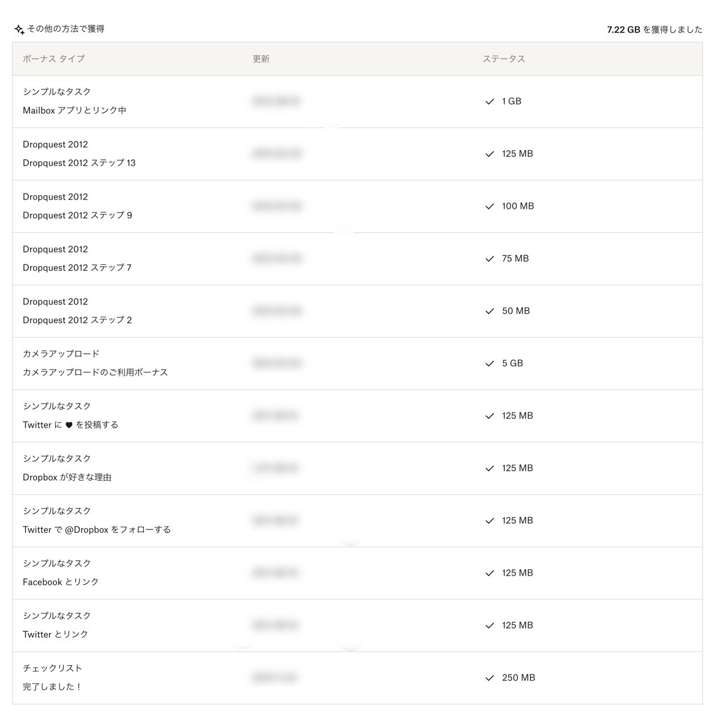Select the Dropquest 2012 ステップ 9 entry
The width and height of the screenshot is (713, 728).
tap(77, 215)
